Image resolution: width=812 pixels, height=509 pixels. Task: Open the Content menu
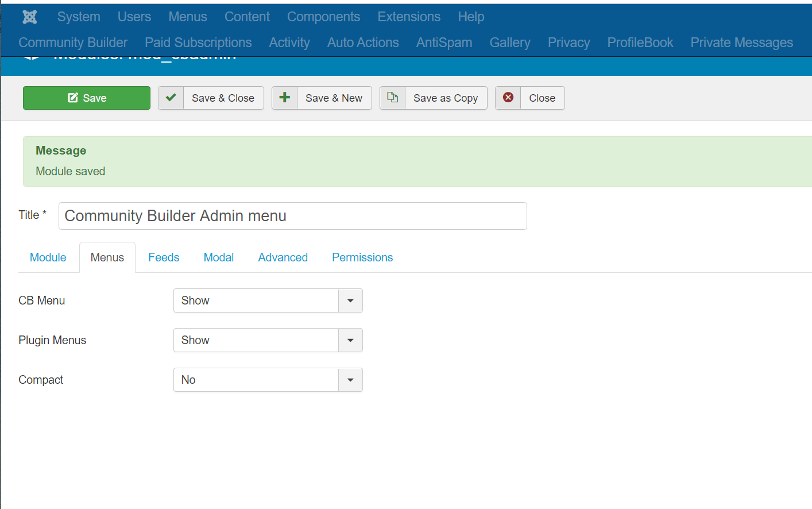pyautogui.click(x=247, y=17)
